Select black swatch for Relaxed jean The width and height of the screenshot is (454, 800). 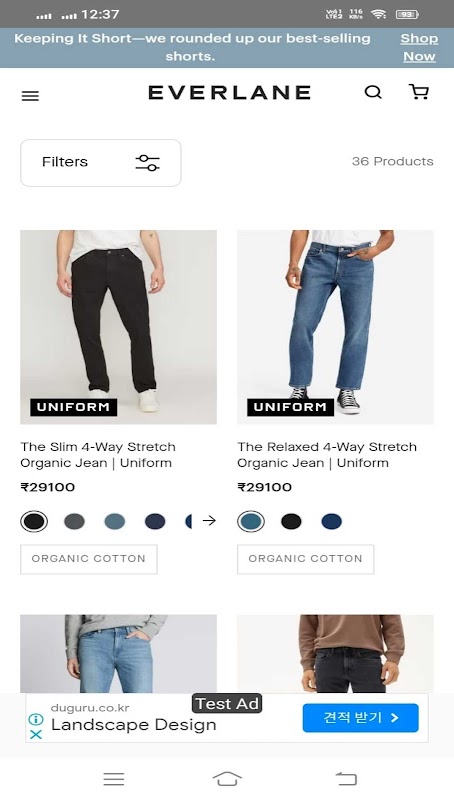[291, 521]
